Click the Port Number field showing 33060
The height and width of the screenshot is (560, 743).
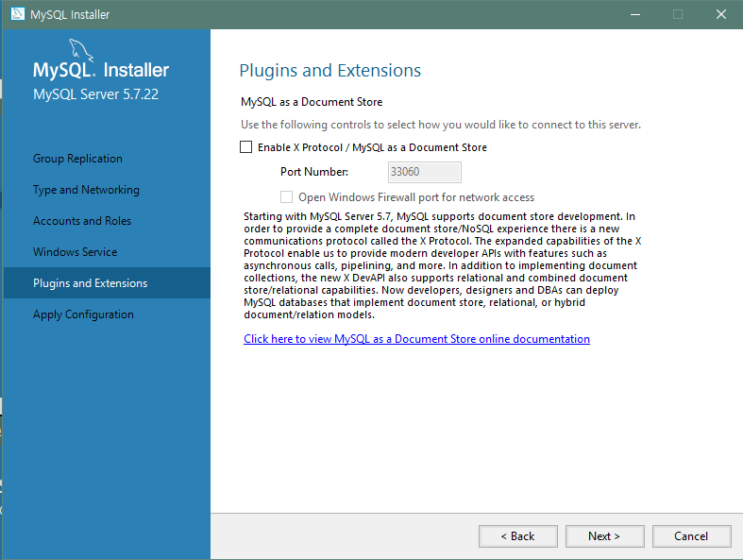coord(425,172)
